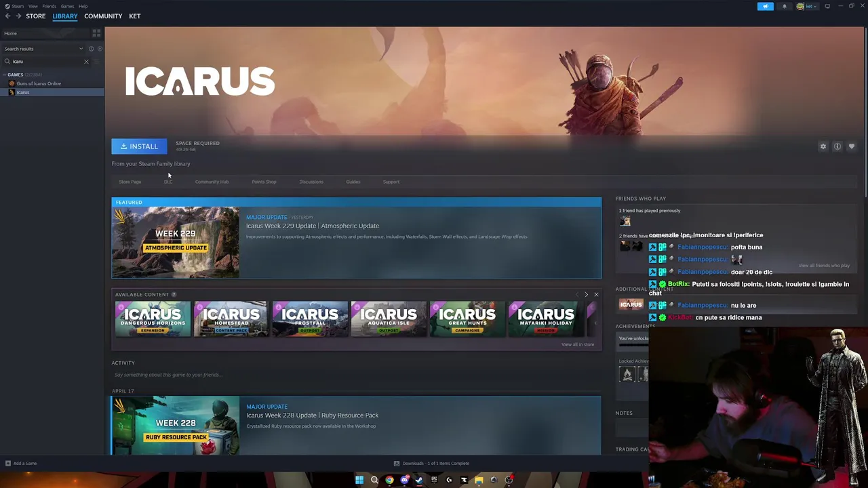Open File Explorer from the taskbar
The height and width of the screenshot is (488, 868).
click(x=479, y=480)
